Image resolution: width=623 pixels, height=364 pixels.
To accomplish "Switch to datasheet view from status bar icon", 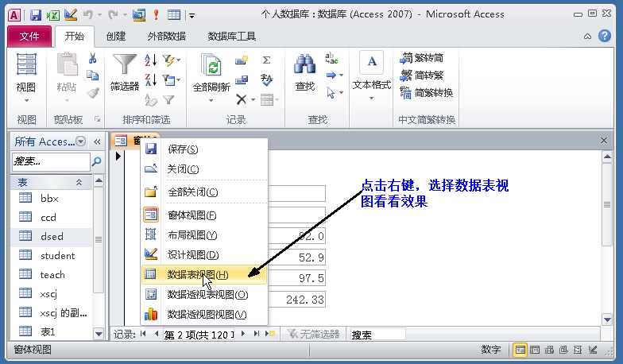I will click(535, 350).
